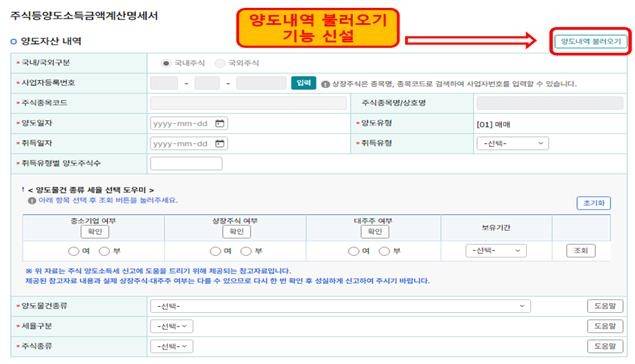Click the 취득유형별 양도주식수 input field
Screen dimensions: 635x364
[186, 164]
